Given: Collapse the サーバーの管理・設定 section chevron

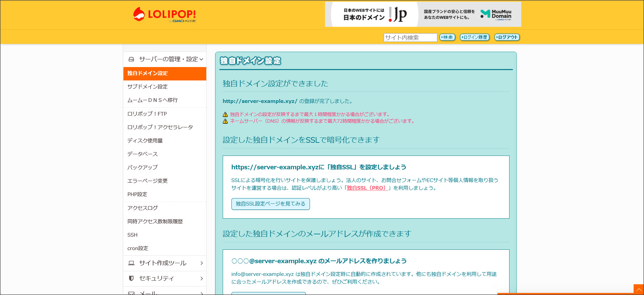Looking at the screenshot, I should 201,59.
